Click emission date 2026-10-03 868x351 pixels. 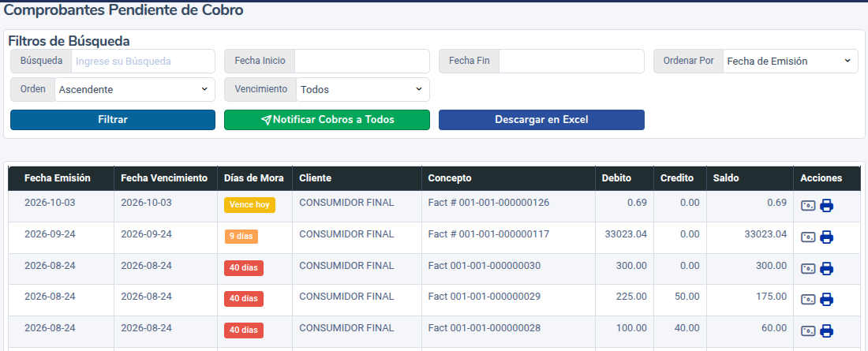(50, 203)
